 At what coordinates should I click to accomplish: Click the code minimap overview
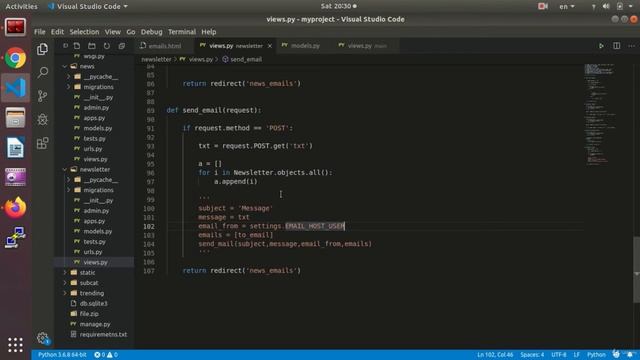(x=601, y=114)
